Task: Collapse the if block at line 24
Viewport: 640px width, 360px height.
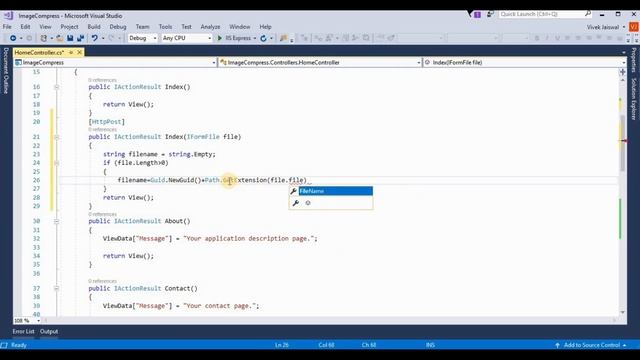Action: point(56,163)
